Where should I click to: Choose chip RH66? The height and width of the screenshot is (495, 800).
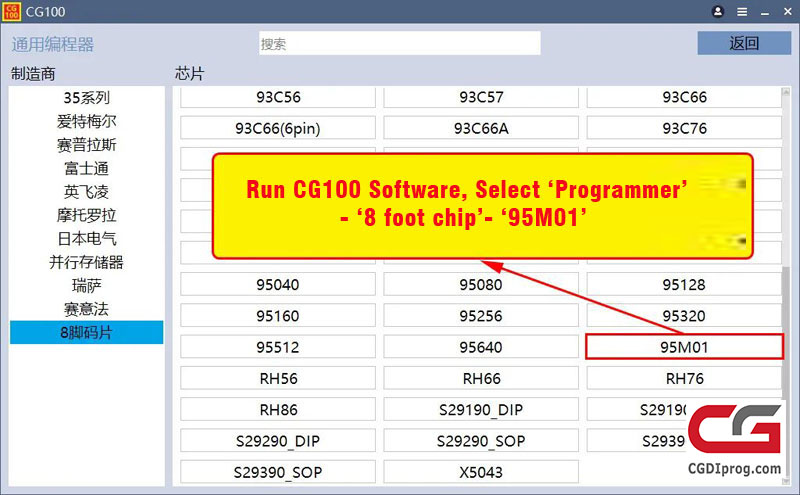coord(481,378)
